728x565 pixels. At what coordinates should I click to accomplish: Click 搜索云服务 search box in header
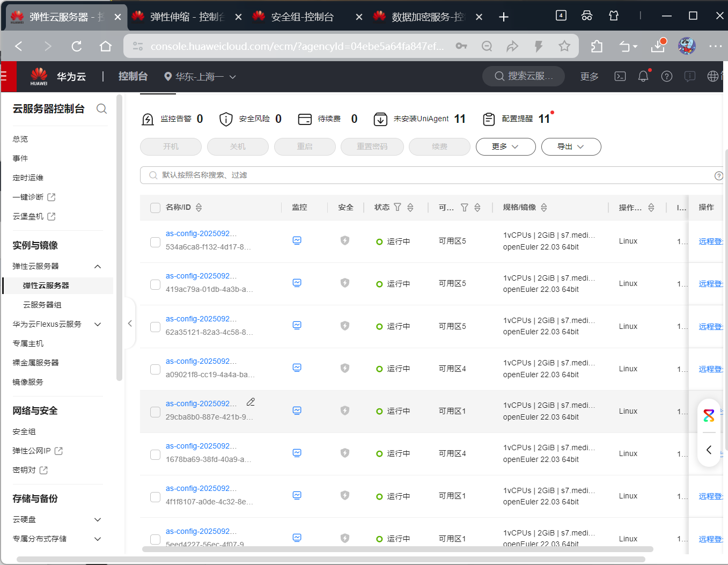(524, 76)
